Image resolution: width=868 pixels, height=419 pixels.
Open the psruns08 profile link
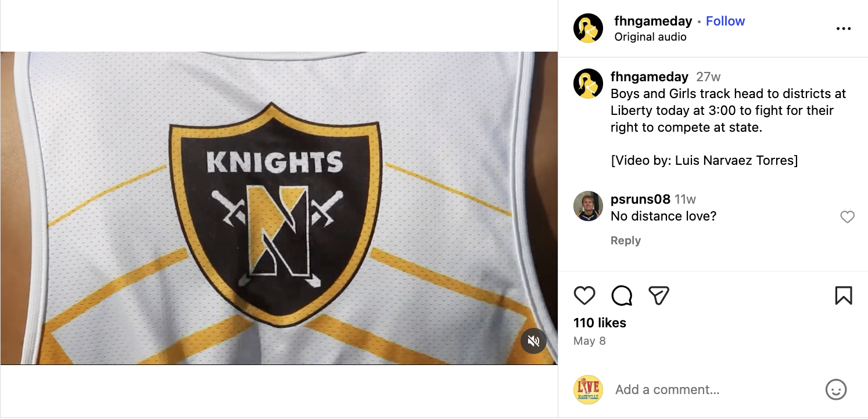pyautogui.click(x=640, y=199)
